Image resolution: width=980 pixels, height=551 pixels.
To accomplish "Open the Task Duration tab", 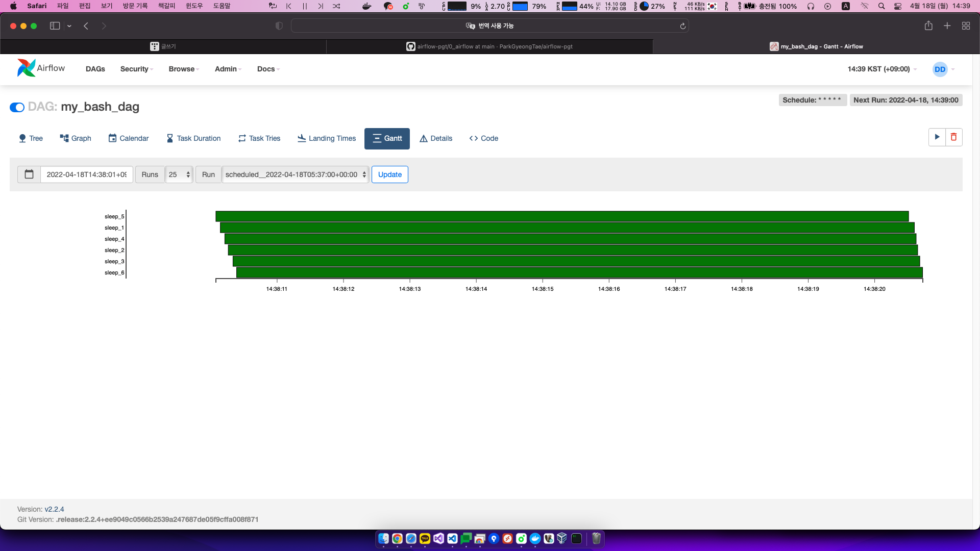I will 193,138.
